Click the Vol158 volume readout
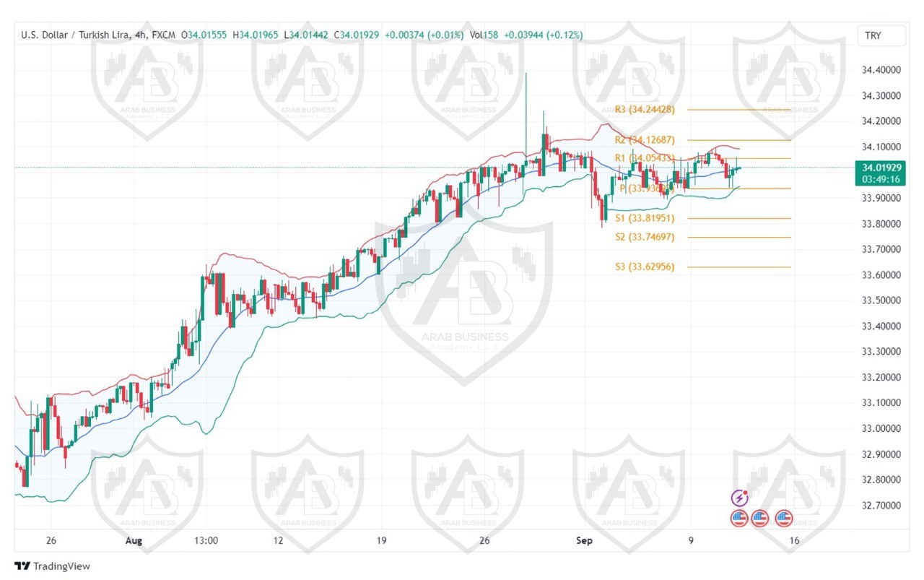Screen dimensions: 924x580 pos(484,35)
